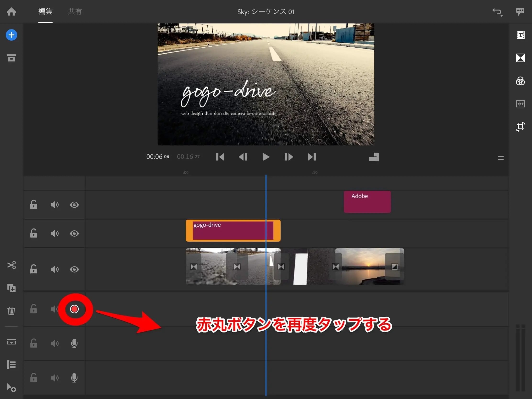Open the Transform crop panel icon
The image size is (532, 399).
520,127
